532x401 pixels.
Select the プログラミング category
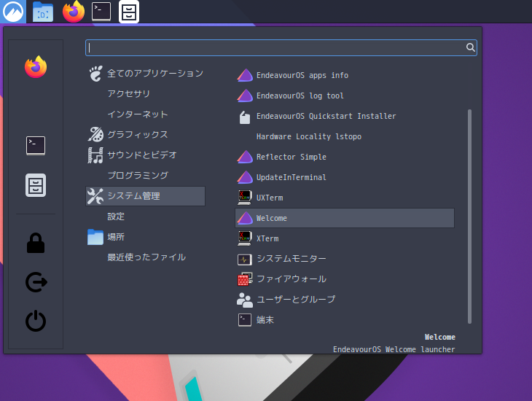pos(145,176)
